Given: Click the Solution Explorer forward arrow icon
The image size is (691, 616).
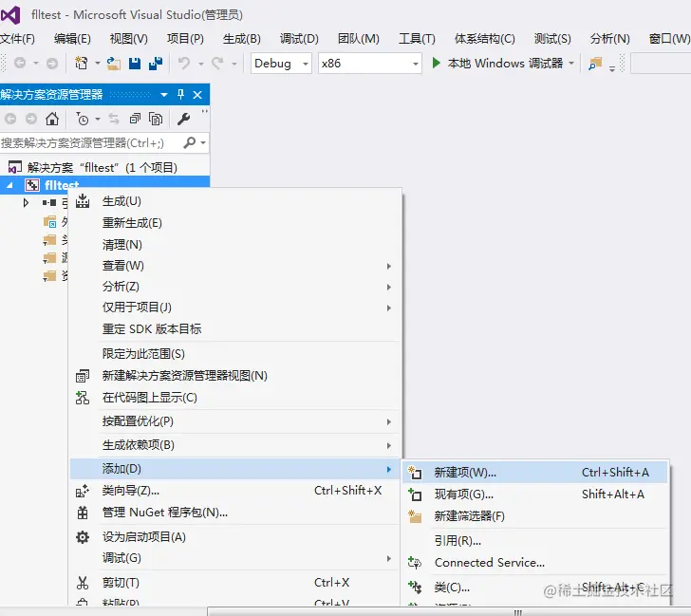Looking at the screenshot, I should click(30, 119).
